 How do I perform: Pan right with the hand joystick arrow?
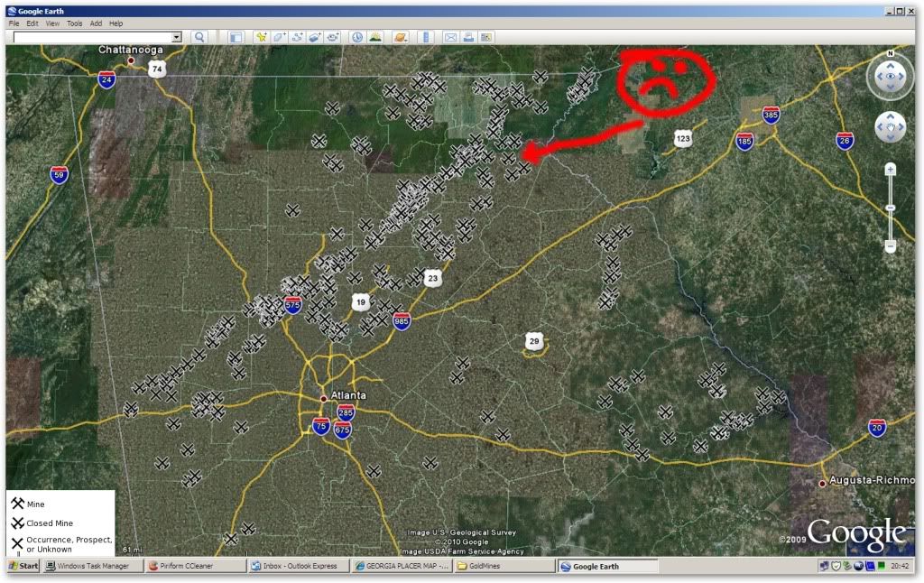[x=901, y=126]
